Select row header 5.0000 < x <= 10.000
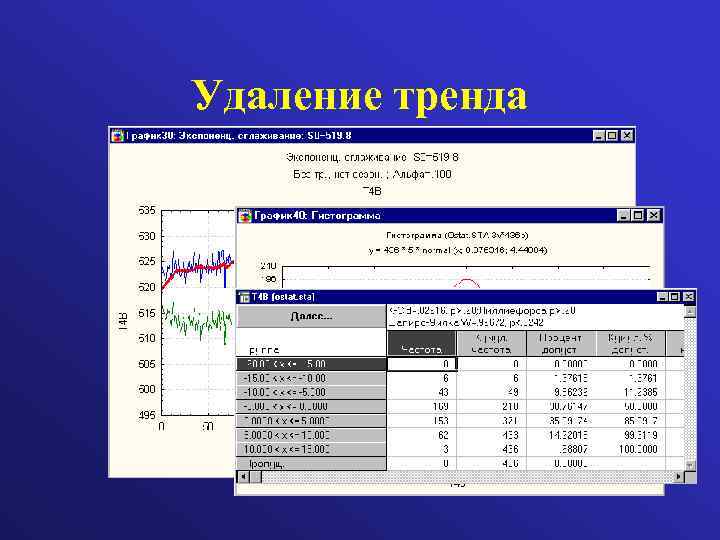 (x=311, y=435)
